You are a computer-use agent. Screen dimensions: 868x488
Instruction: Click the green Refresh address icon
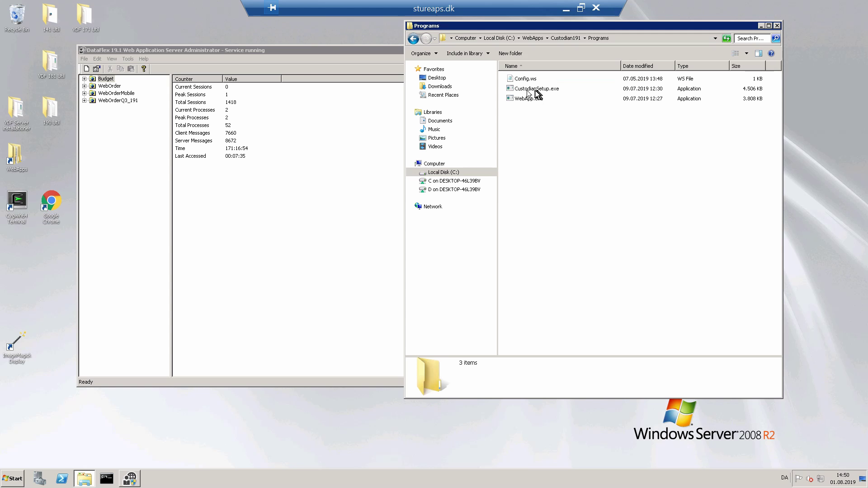pyautogui.click(x=726, y=38)
